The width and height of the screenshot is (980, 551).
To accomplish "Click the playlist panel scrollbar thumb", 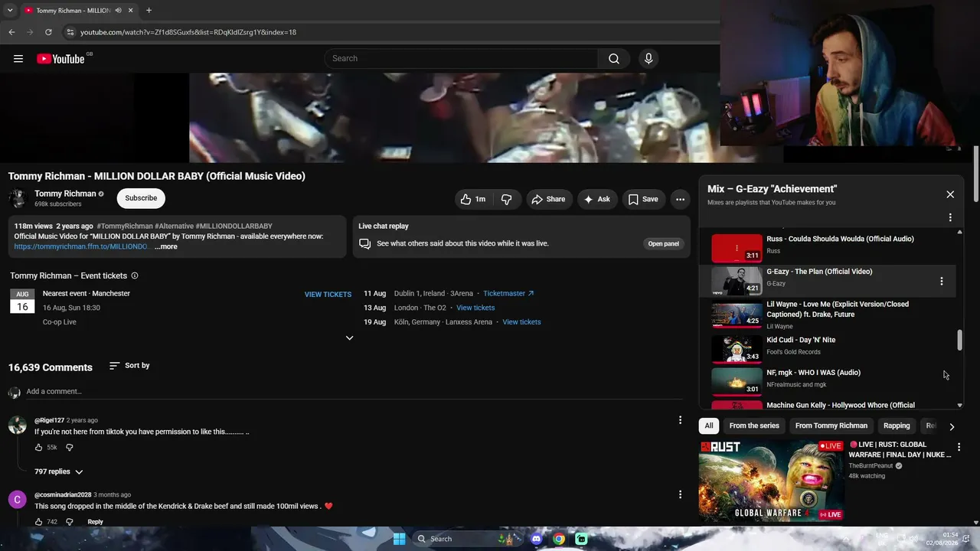I will tap(960, 341).
